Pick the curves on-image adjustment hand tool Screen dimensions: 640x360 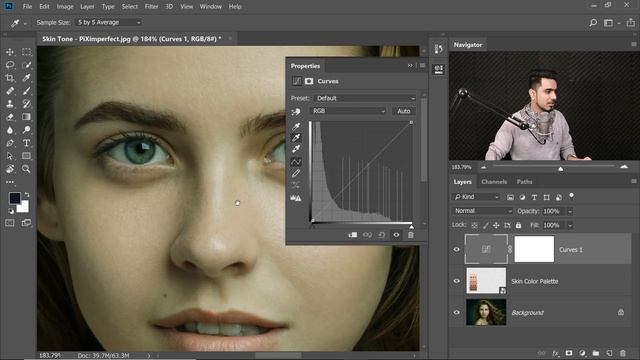[296, 111]
